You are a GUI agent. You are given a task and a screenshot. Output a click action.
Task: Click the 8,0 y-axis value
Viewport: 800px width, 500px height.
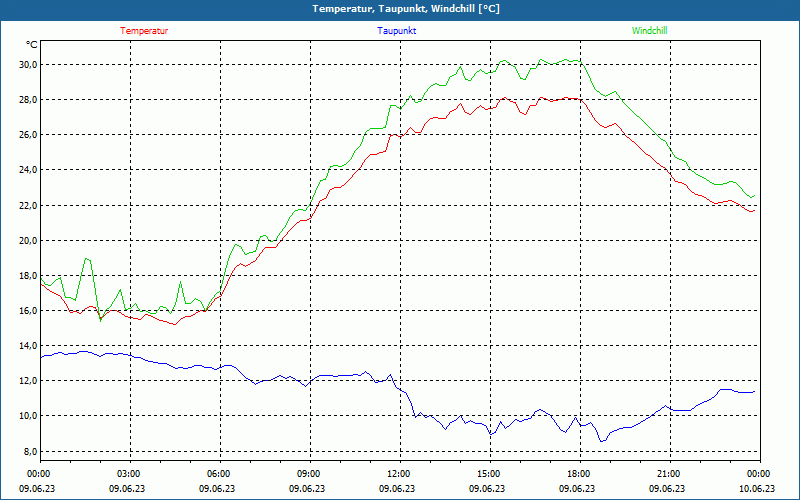pos(31,452)
